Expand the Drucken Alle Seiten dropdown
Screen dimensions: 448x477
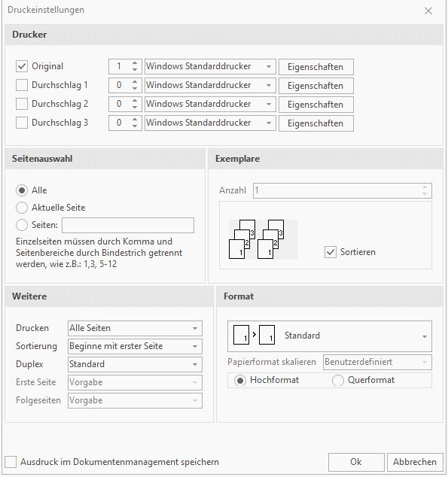point(135,328)
